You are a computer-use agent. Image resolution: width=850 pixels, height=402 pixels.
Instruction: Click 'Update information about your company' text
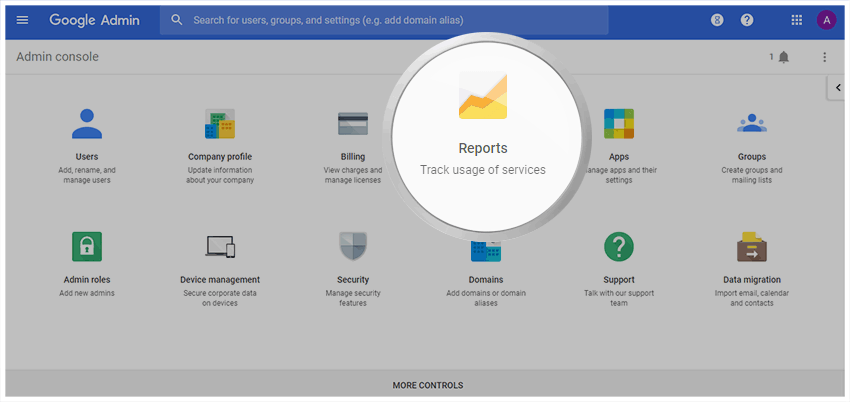point(220,175)
